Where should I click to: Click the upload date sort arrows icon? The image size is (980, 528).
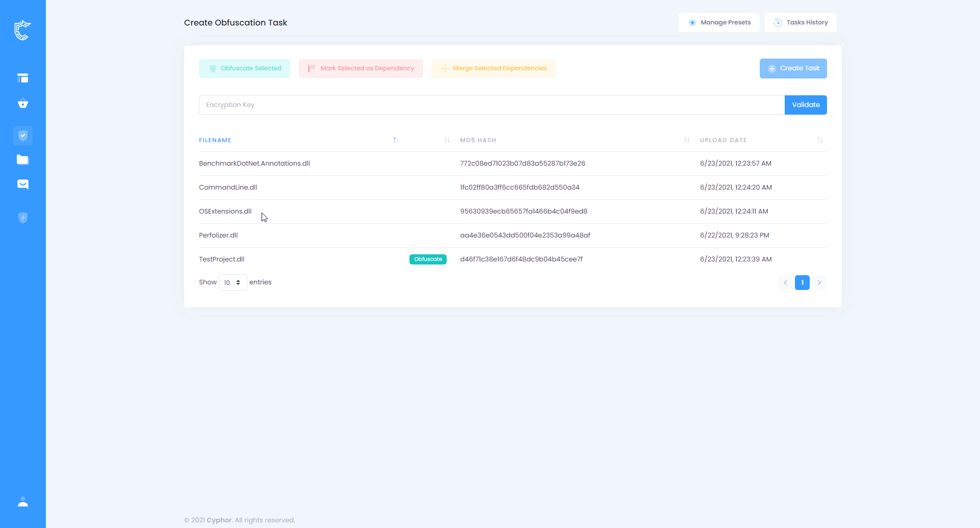click(820, 140)
